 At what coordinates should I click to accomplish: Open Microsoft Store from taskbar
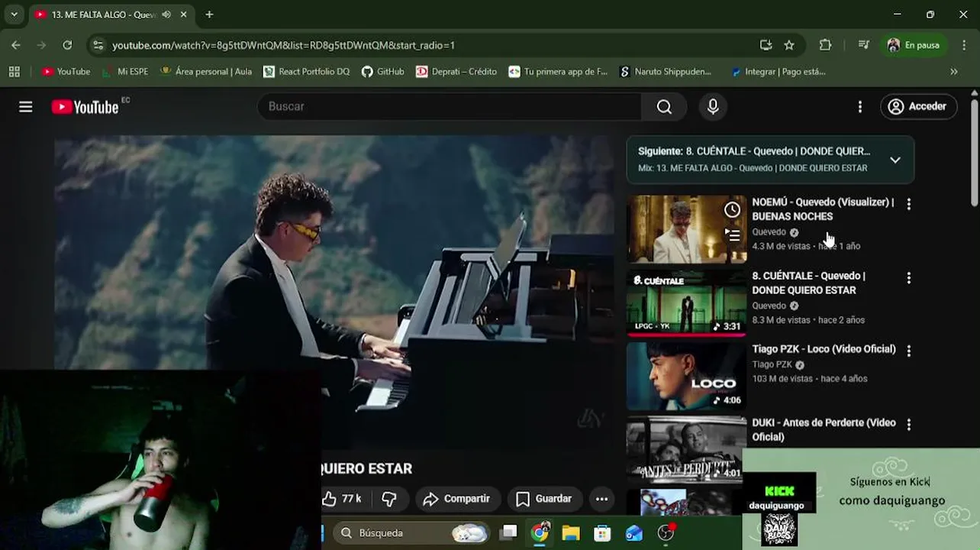tap(602, 532)
